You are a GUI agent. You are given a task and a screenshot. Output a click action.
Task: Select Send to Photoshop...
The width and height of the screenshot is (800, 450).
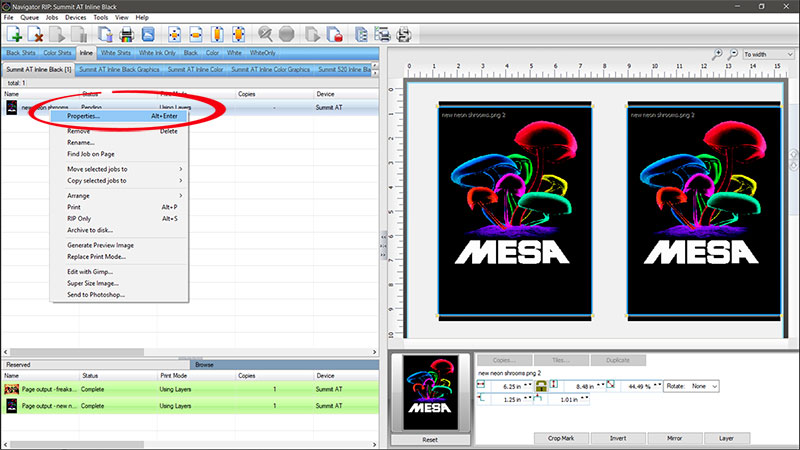(x=119, y=294)
